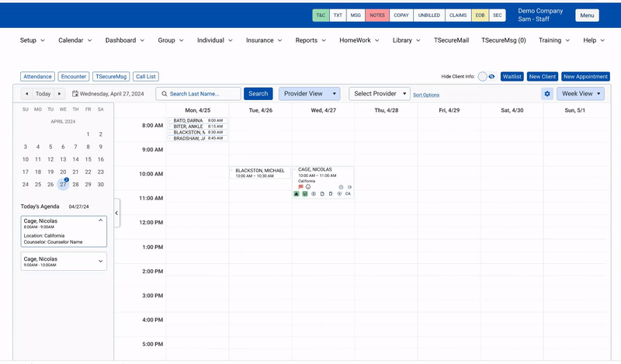Click the New Client button
This screenshot has width=621, height=364.
click(x=543, y=76)
